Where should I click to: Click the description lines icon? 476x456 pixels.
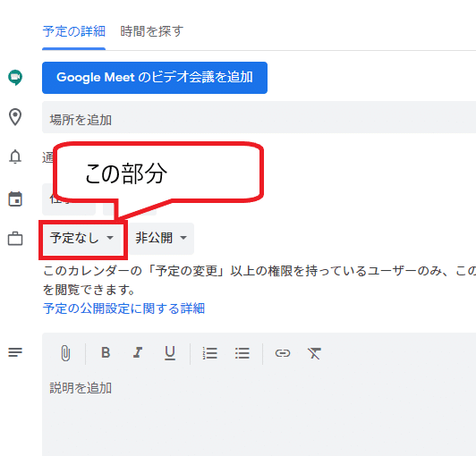pyautogui.click(x=15, y=352)
